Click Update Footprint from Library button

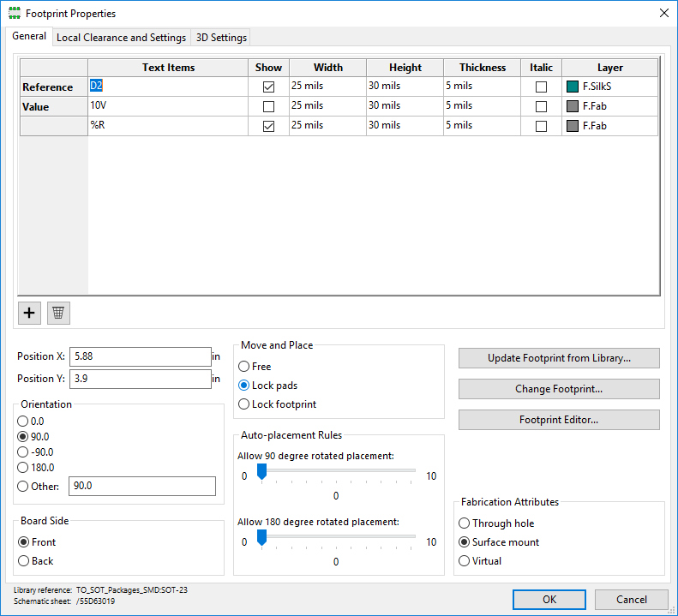pyautogui.click(x=559, y=358)
